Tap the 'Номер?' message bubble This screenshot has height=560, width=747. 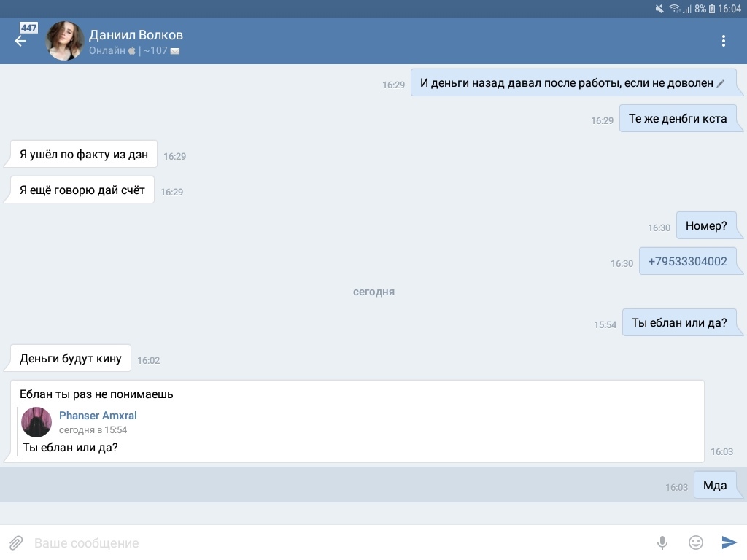click(706, 226)
